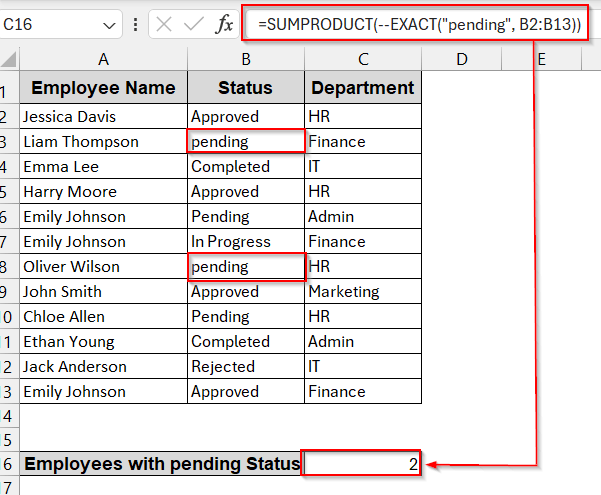The width and height of the screenshot is (601, 495).
Task: Click the Enter checkmark formula bar icon
Action: [193, 24]
